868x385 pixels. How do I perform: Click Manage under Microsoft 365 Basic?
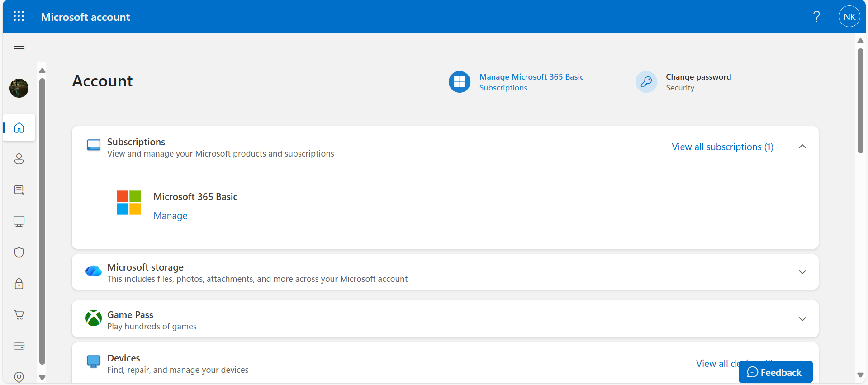[x=171, y=216]
